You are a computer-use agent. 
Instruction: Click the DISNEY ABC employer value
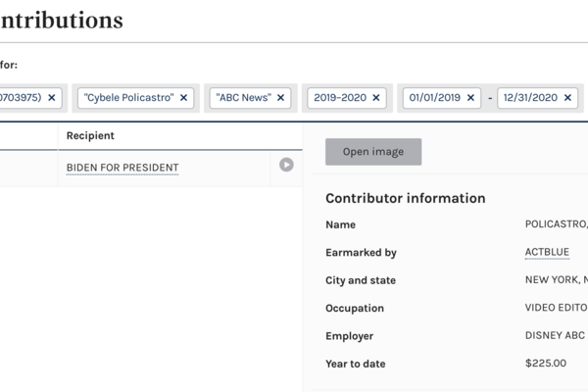[556, 336]
